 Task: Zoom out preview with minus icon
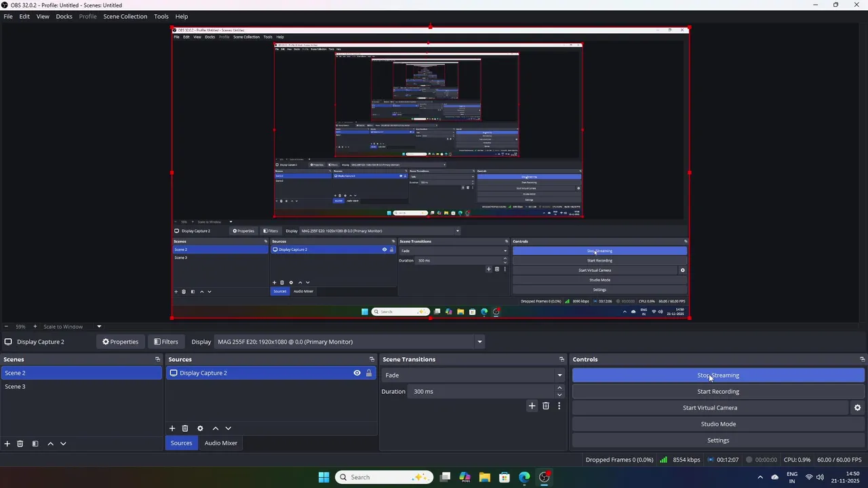[6, 327]
